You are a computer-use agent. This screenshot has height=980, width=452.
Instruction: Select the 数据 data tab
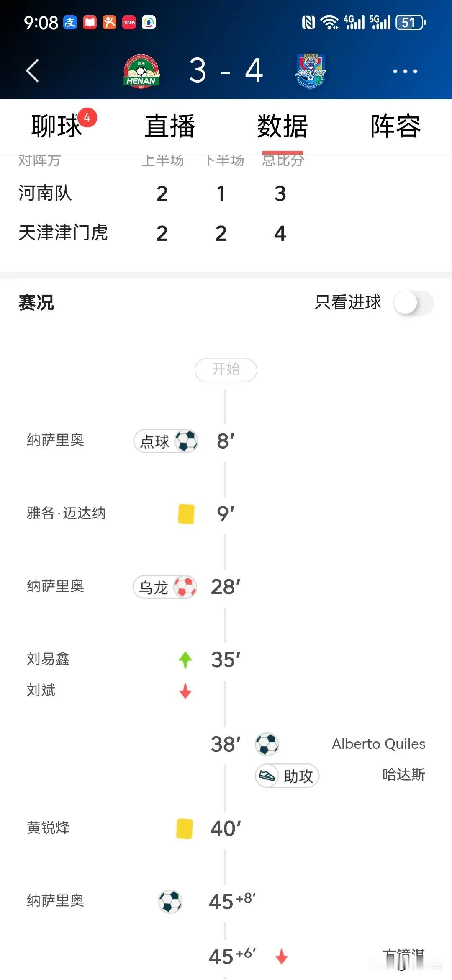tap(282, 126)
